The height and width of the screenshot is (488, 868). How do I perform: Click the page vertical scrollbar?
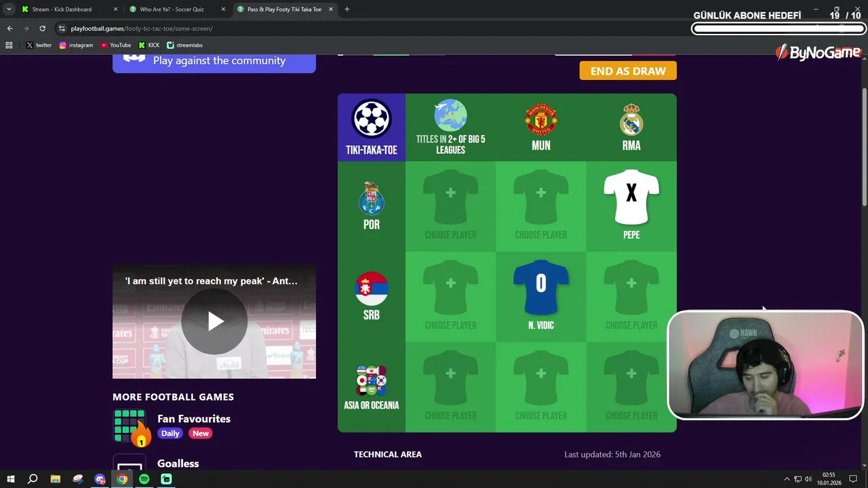tap(864, 146)
